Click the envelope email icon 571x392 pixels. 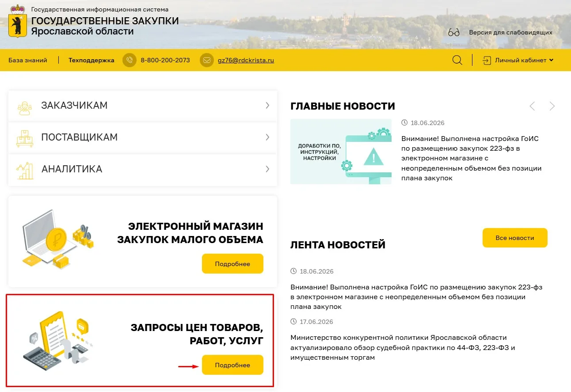tap(207, 60)
